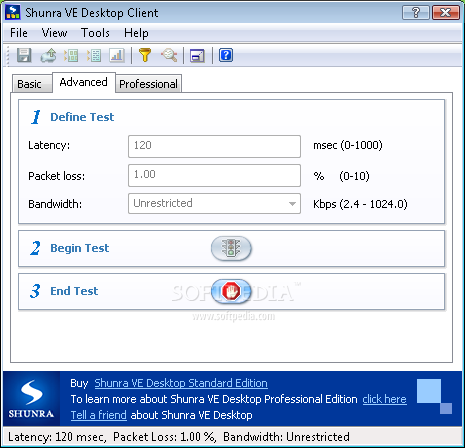Click the Shunra app icon in title bar
465x448 pixels.
[x=13, y=13]
